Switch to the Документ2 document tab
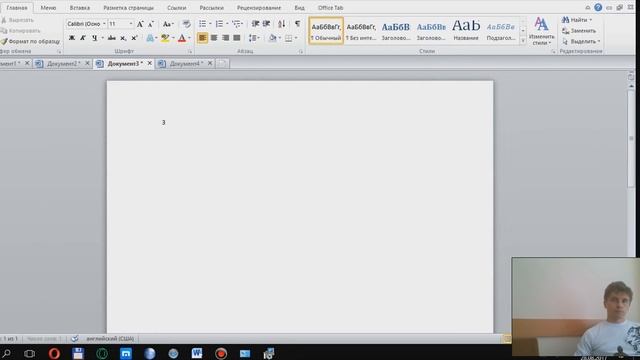Image resolution: width=640 pixels, height=360 pixels. (62, 64)
